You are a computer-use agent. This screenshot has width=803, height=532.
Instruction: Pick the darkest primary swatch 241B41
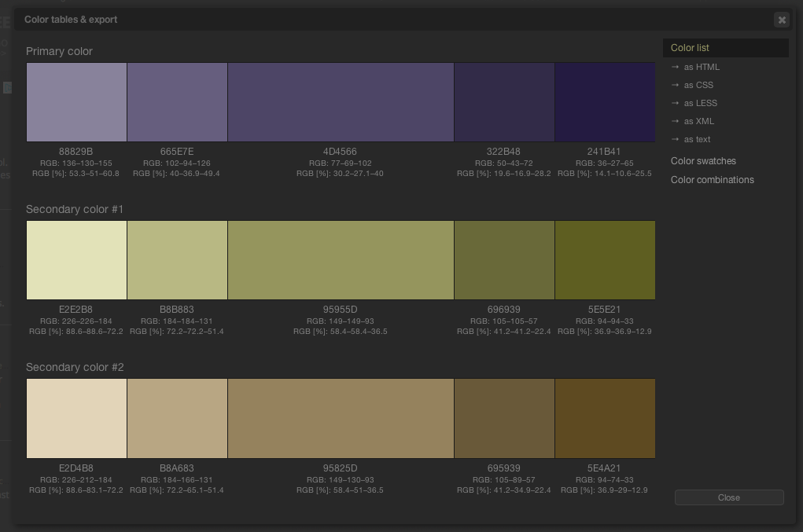pyautogui.click(x=605, y=102)
